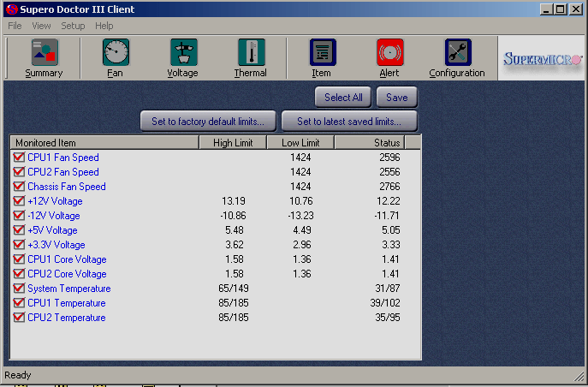Open the Thermal monitoring icon
The width and height of the screenshot is (588, 387).
tap(251, 54)
